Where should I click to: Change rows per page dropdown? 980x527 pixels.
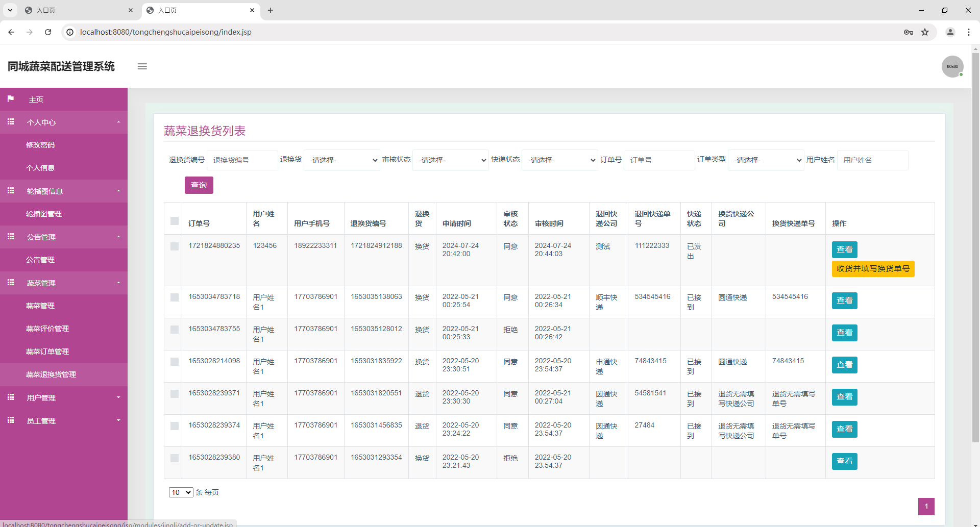tap(181, 492)
